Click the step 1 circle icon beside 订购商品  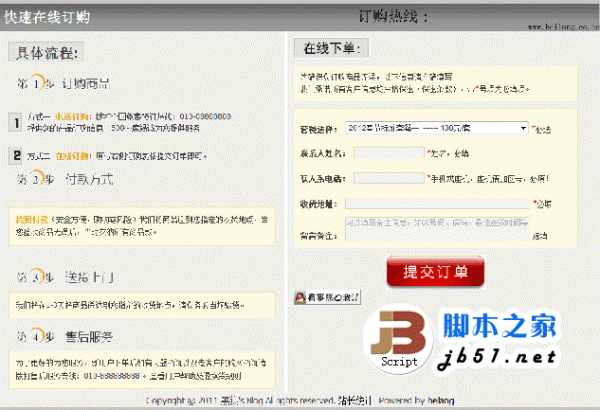point(36,82)
